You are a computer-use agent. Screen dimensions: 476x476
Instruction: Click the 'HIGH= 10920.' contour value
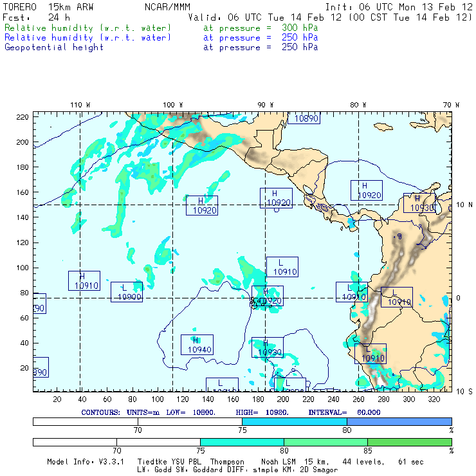(x=262, y=412)
